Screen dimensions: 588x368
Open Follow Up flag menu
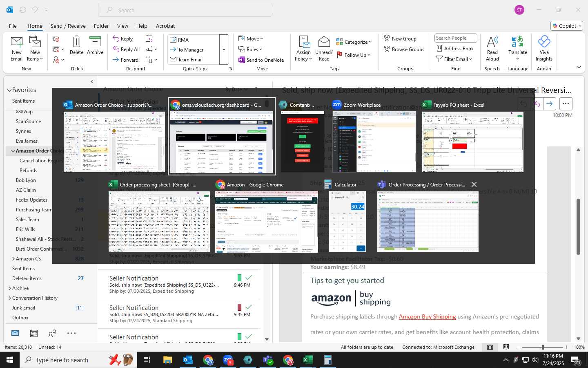(354, 55)
